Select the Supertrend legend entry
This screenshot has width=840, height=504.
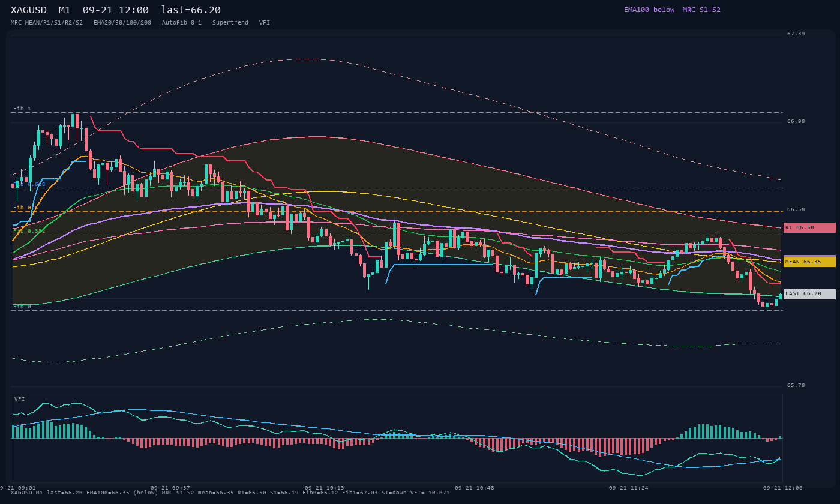(x=230, y=23)
